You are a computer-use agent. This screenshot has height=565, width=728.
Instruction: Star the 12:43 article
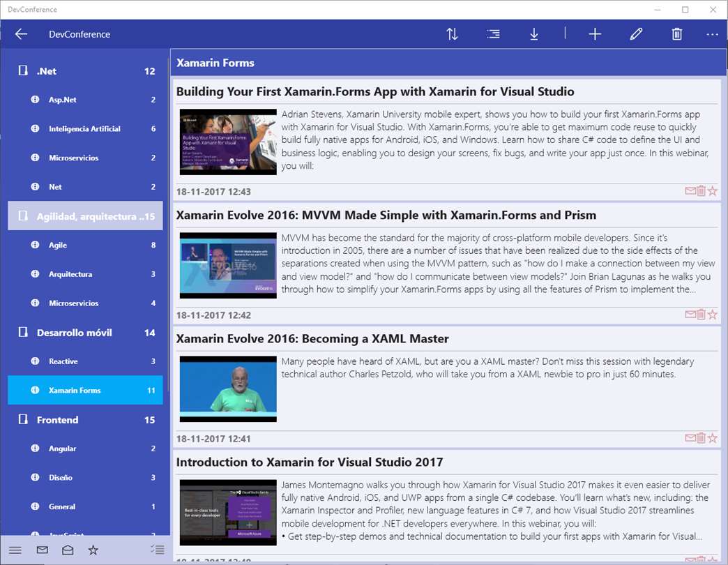[x=712, y=191]
